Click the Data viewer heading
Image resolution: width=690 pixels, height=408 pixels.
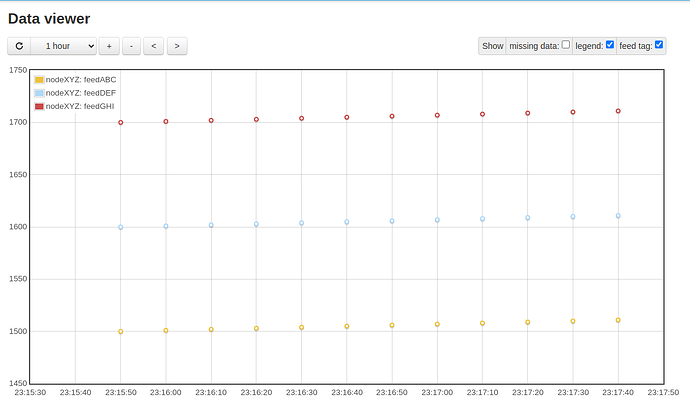pos(49,18)
